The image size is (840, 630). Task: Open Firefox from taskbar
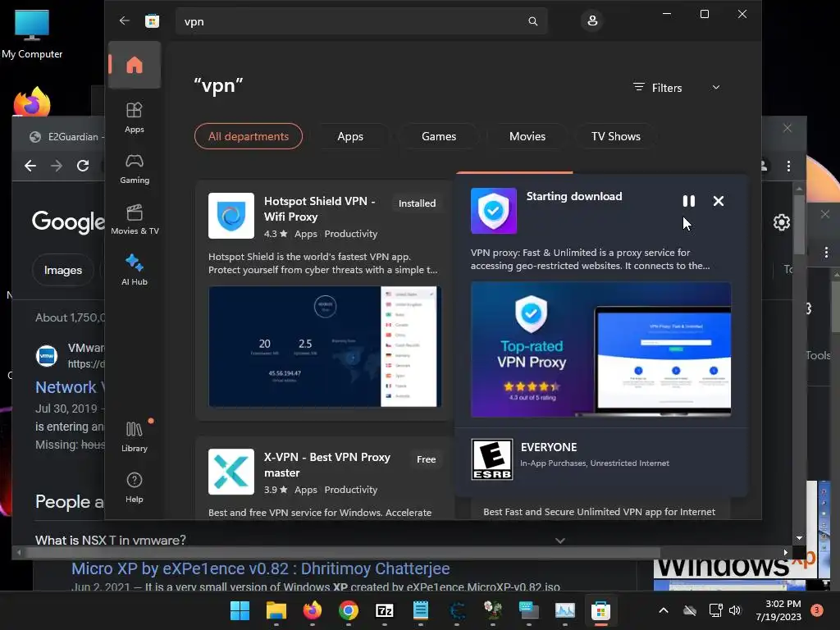313,610
